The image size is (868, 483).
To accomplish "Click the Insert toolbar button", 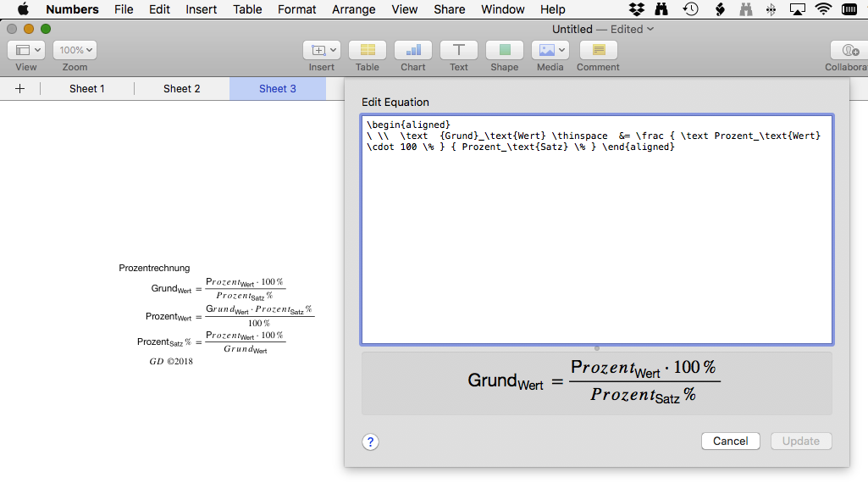I will coord(322,50).
